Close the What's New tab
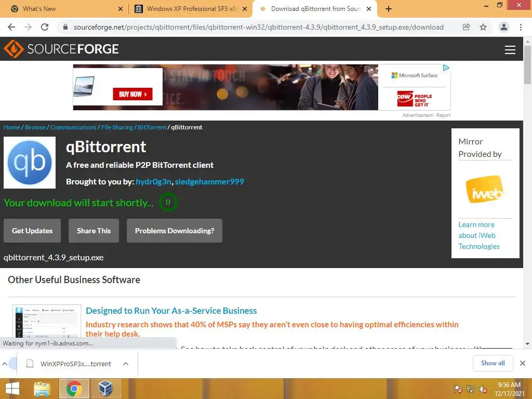532x399 pixels. [121, 9]
